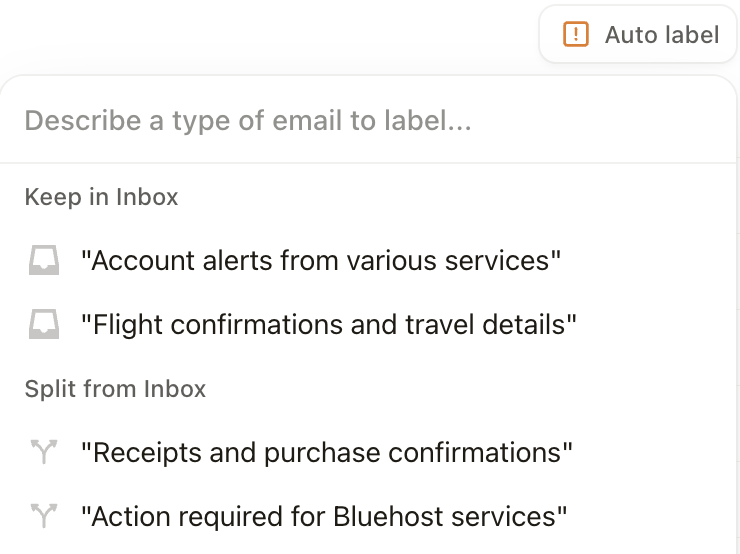Keep flight and travel emails in Inbox
The height and width of the screenshot is (554, 740).
[328, 325]
